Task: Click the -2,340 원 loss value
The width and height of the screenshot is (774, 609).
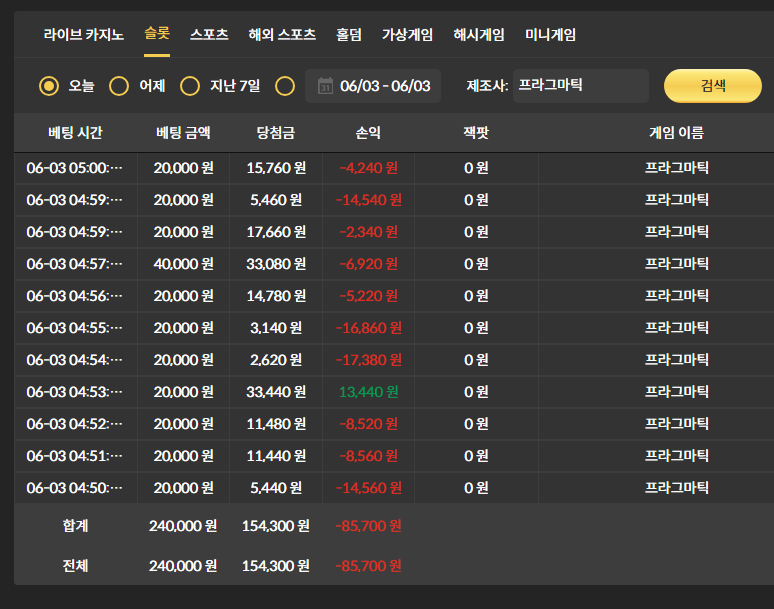Action: [x=368, y=232]
